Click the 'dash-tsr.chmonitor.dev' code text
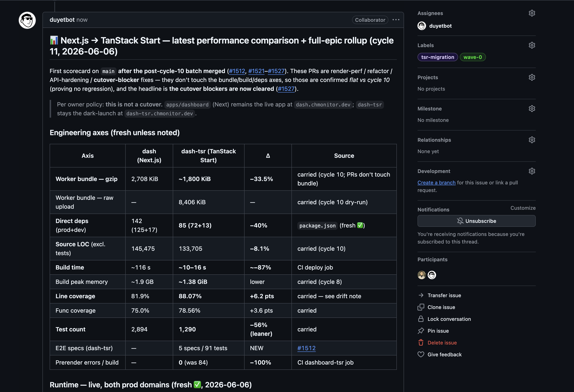Screen dimensions: 574x392 (160, 114)
